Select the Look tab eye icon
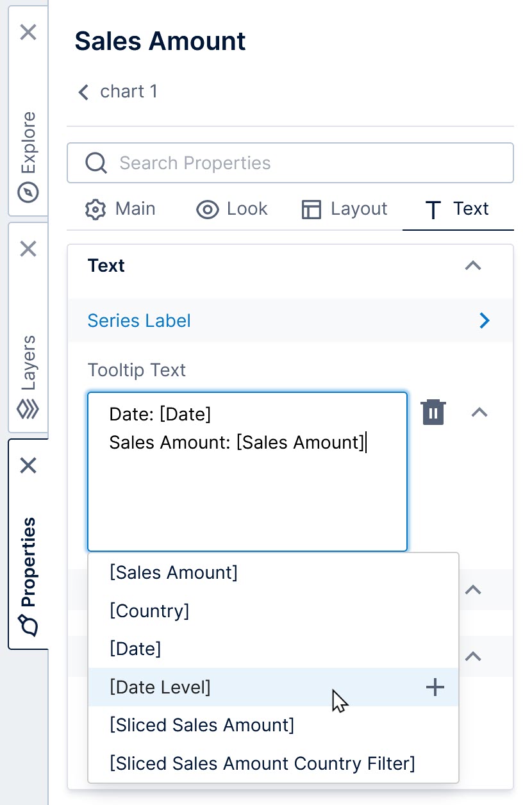This screenshot has height=805, width=532. pyautogui.click(x=207, y=209)
